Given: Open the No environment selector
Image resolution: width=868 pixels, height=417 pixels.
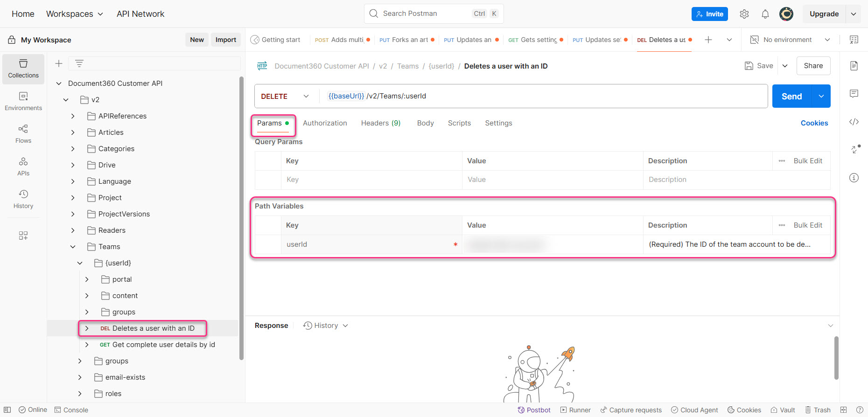Looking at the screenshot, I should pyautogui.click(x=790, y=40).
